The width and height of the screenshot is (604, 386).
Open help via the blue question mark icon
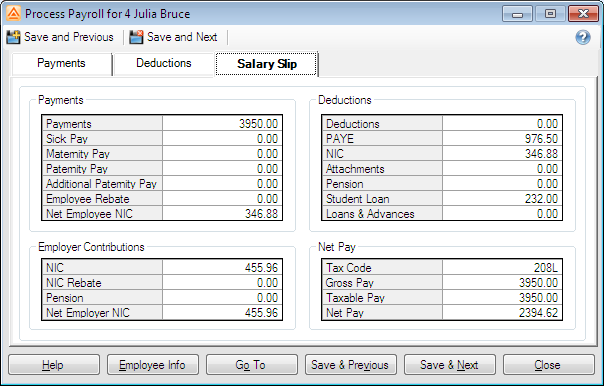click(583, 37)
